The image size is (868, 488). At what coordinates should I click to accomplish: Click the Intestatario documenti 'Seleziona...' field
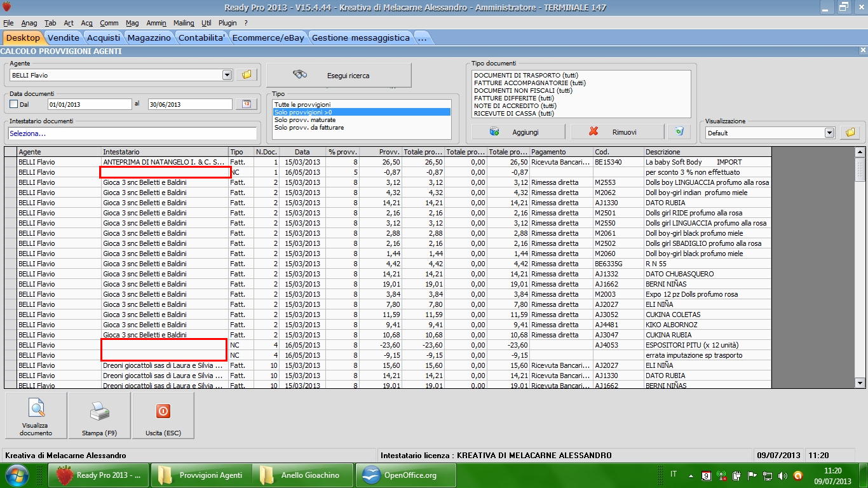click(132, 133)
